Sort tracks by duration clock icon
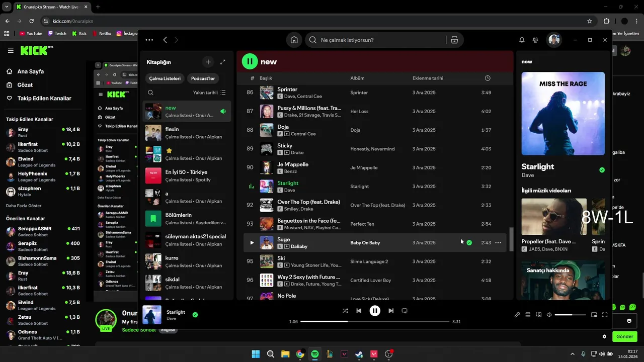This screenshot has height=362, width=644. point(488,78)
